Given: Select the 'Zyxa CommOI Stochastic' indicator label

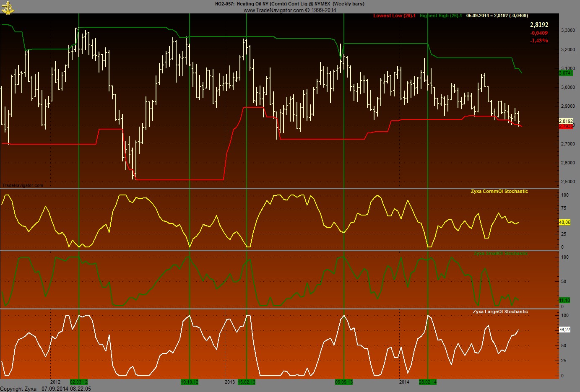Looking at the screenshot, I should (x=499, y=191).
